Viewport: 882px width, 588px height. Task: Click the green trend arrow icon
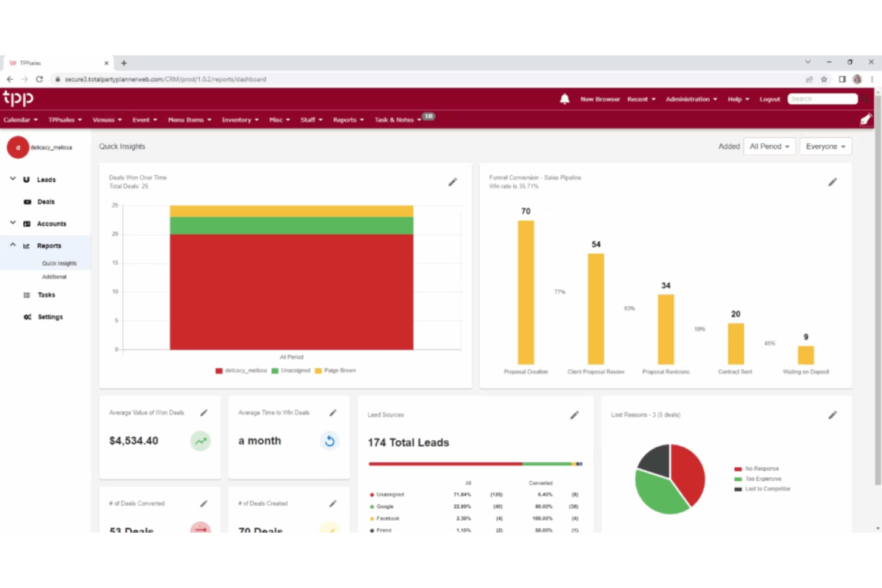coord(201,441)
